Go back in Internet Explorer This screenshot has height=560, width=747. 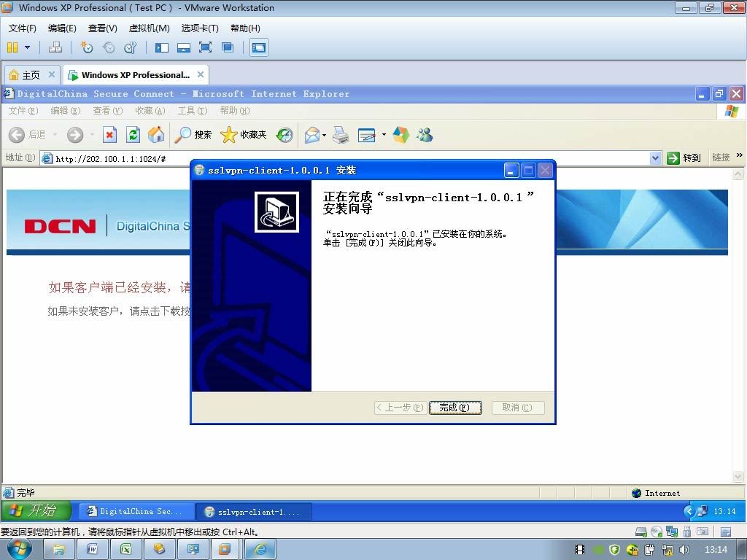[x=27, y=135]
